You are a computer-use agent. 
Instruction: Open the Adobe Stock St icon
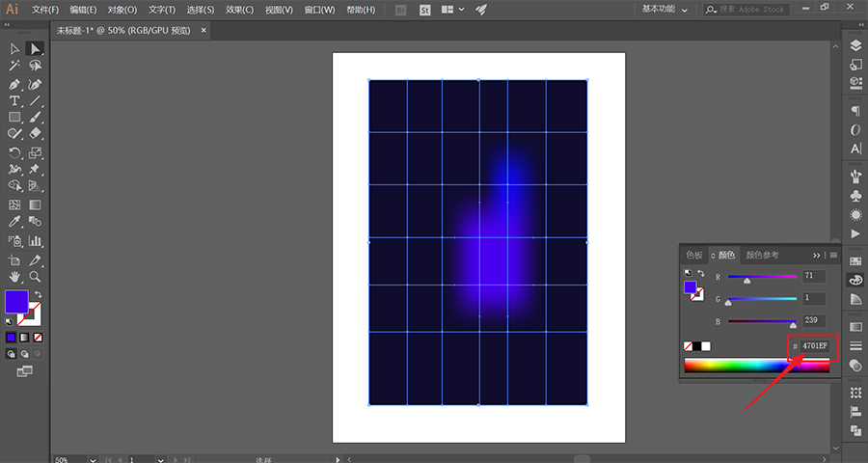426,10
